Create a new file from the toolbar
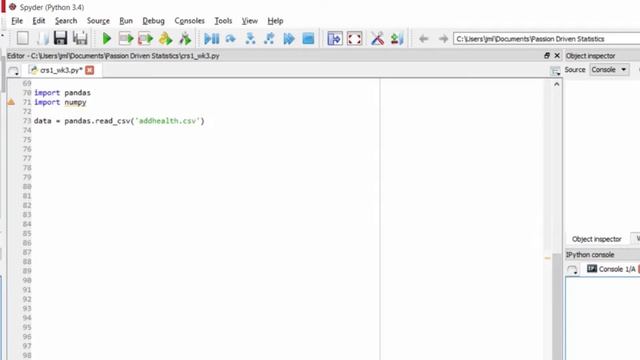The width and height of the screenshot is (640, 360). tap(23, 38)
